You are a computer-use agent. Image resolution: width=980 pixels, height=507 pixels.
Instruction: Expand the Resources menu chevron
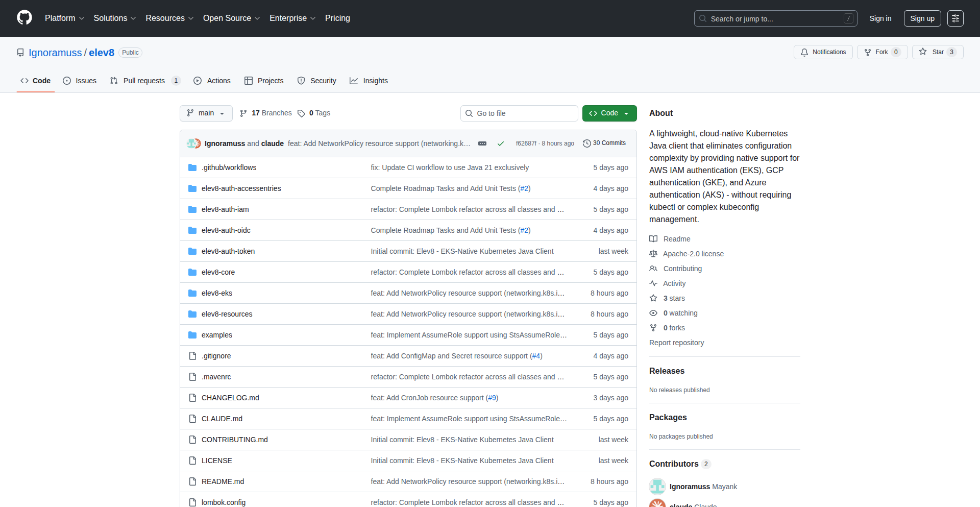click(x=191, y=18)
